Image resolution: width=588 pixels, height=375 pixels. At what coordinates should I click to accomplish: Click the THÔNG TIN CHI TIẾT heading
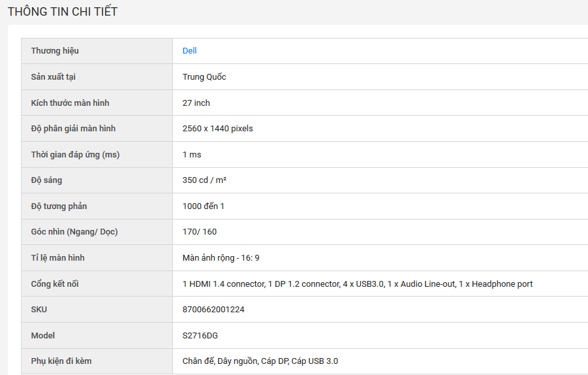coord(63,12)
